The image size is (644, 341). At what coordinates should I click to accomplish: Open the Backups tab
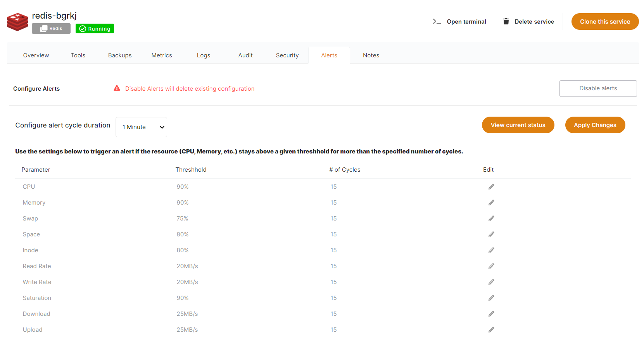pos(120,55)
